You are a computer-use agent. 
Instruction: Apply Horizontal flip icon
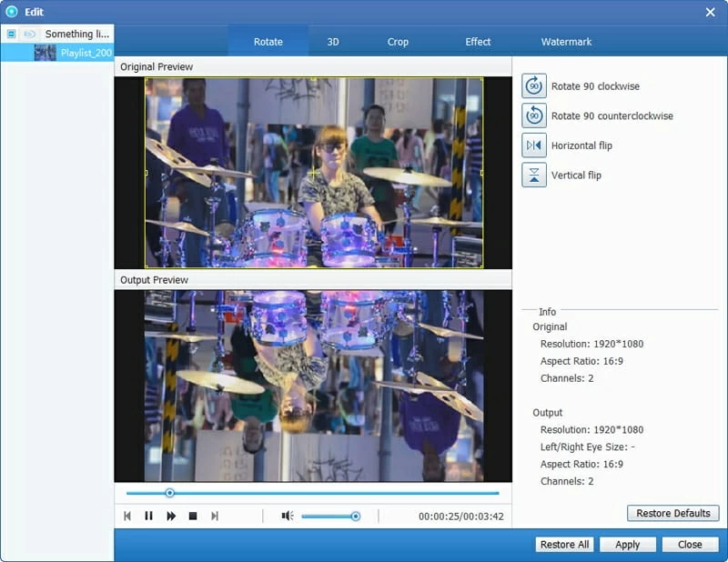(534, 146)
